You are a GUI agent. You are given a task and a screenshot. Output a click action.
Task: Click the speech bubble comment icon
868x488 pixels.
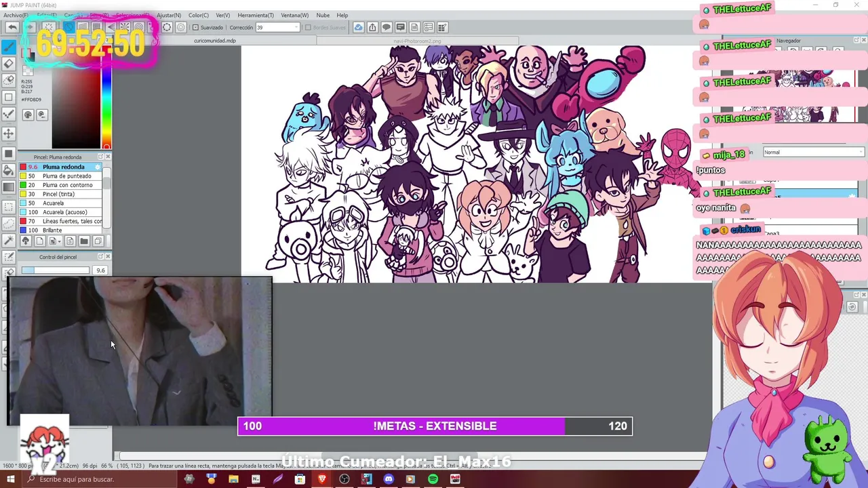pos(387,27)
